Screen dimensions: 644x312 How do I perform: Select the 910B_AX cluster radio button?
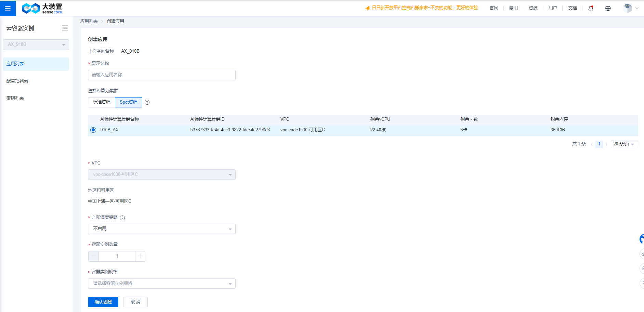tap(93, 130)
